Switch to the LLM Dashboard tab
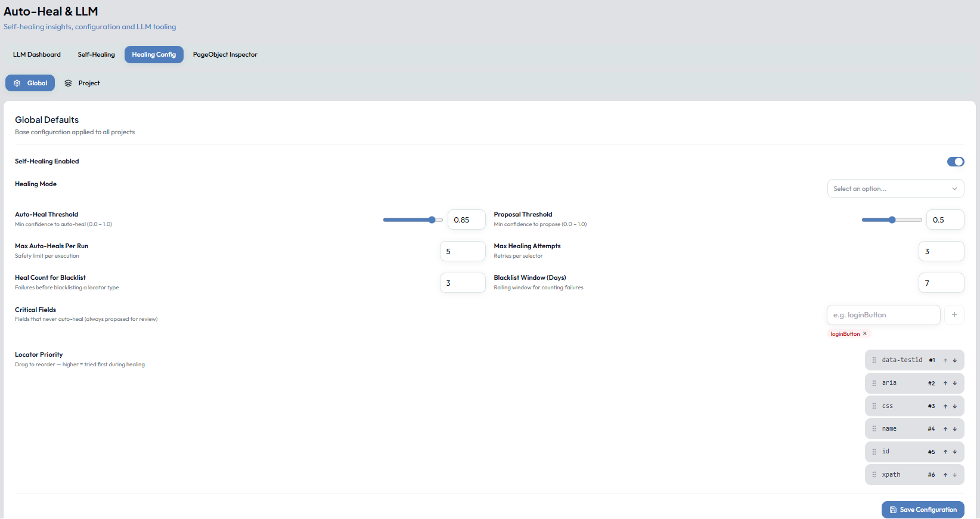The image size is (980, 519). [37, 54]
